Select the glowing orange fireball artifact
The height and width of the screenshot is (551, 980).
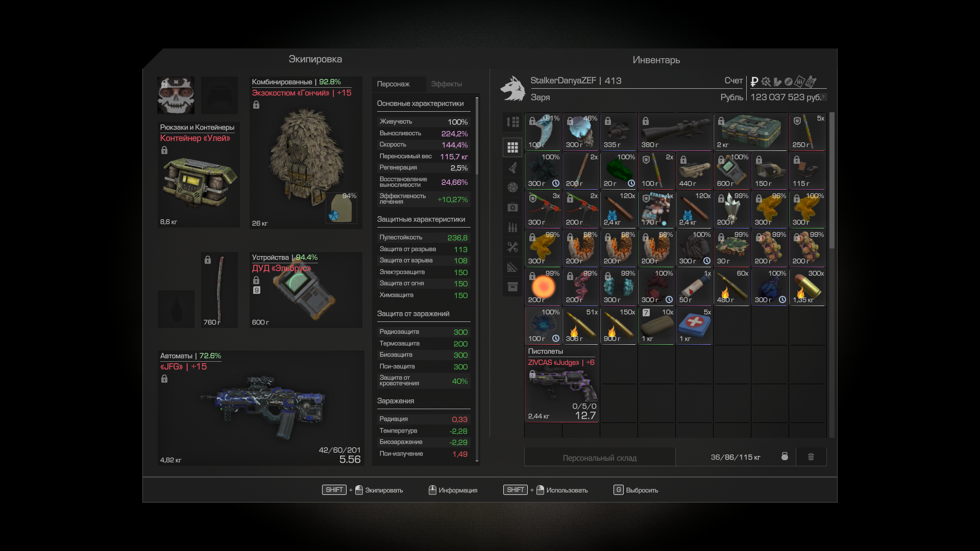pos(543,287)
